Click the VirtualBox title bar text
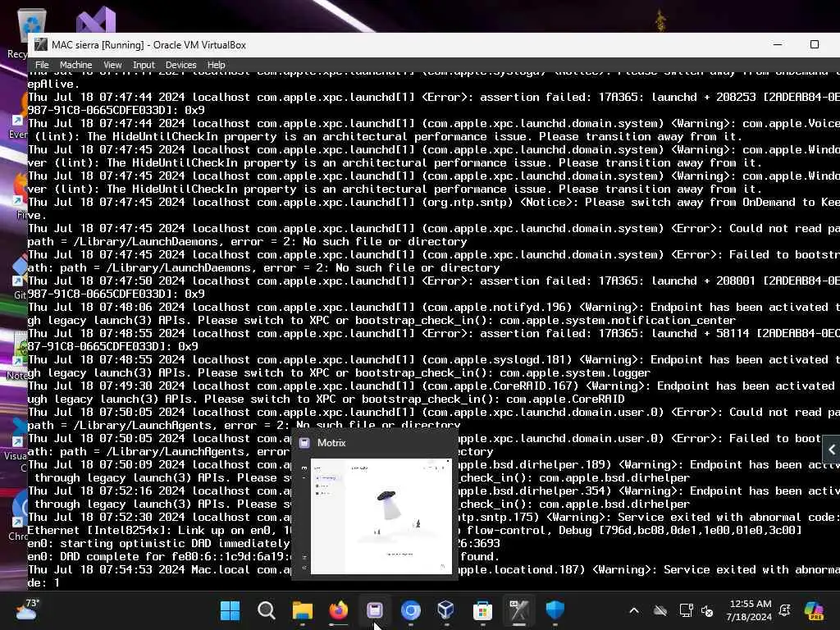 click(x=148, y=45)
